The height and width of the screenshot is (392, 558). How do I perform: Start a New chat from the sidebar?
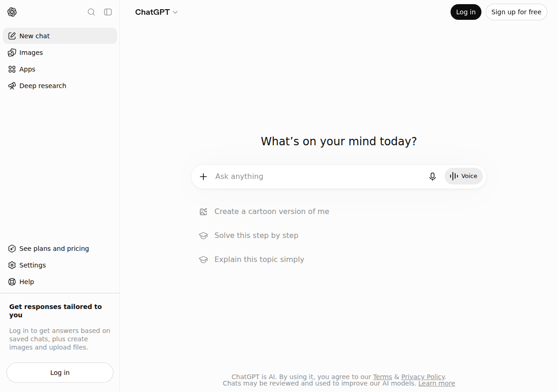click(60, 36)
